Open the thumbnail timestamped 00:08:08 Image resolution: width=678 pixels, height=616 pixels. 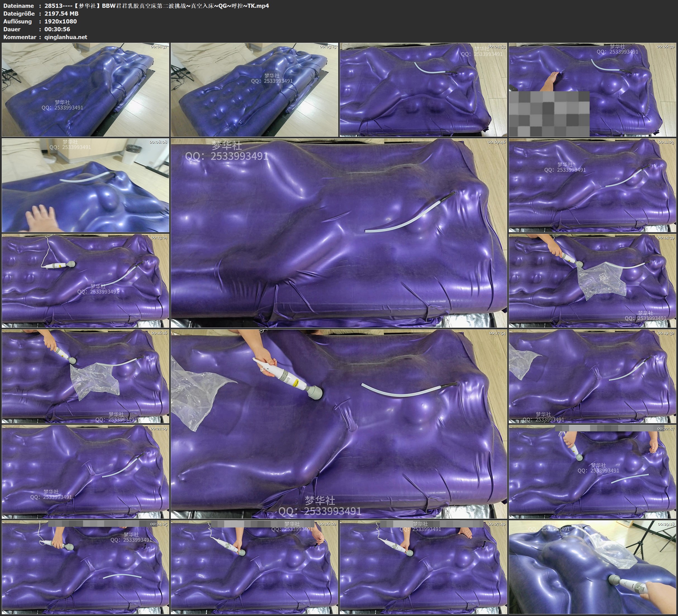(85, 185)
